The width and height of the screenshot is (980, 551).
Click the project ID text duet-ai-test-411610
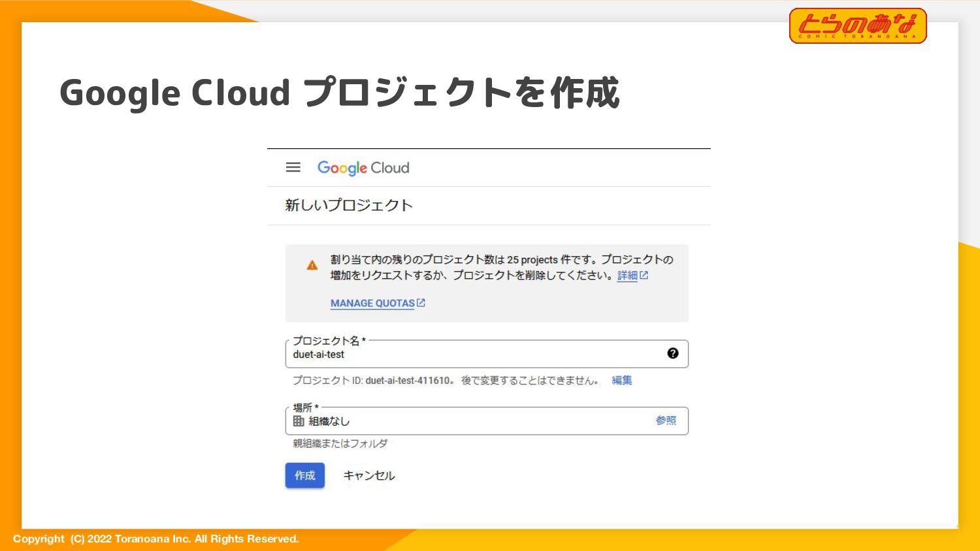(x=408, y=380)
